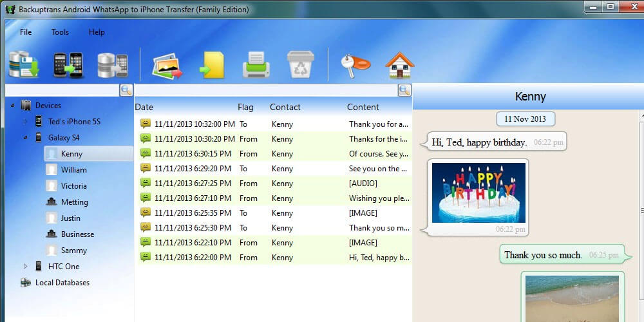Click the restore database to phone icon
Image resolution: width=644 pixels, height=322 pixels.
(x=113, y=65)
